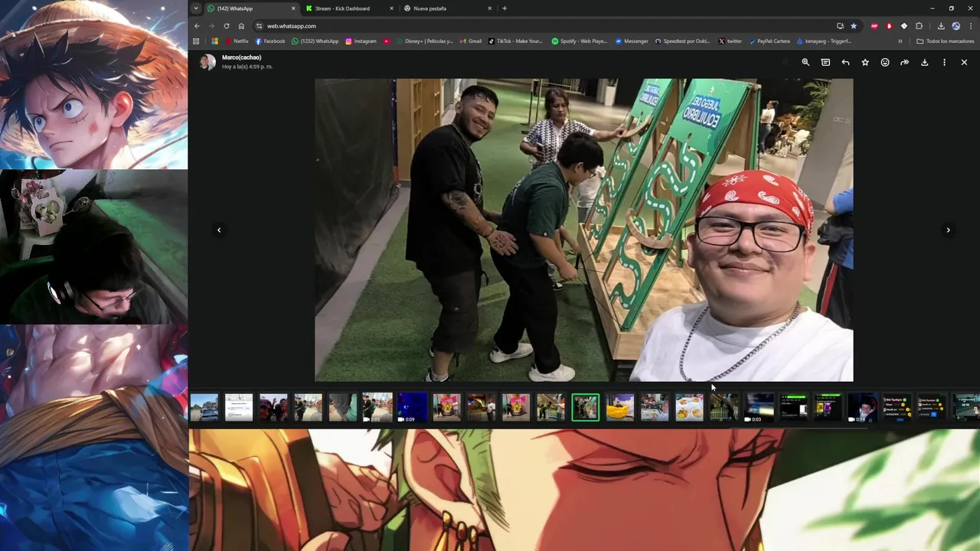Expand the hidden bookmarks overflow chevron
The width and height of the screenshot is (980, 551).
(900, 41)
